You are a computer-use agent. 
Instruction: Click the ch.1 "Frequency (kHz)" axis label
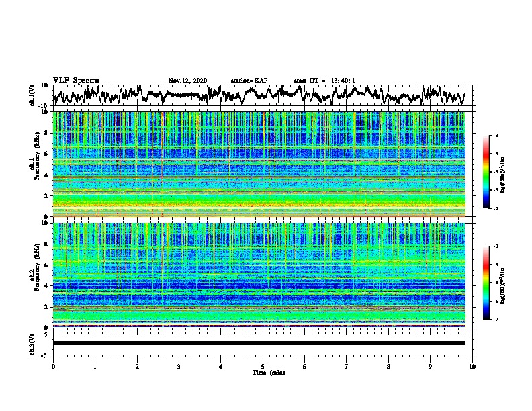[x=37, y=156]
